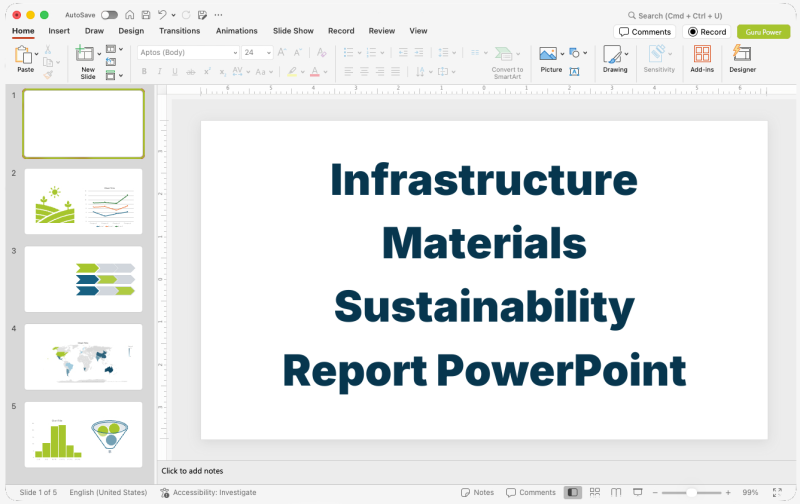The height and width of the screenshot is (504, 800).
Task: Toggle Subscript formatting
Action: coord(222,72)
